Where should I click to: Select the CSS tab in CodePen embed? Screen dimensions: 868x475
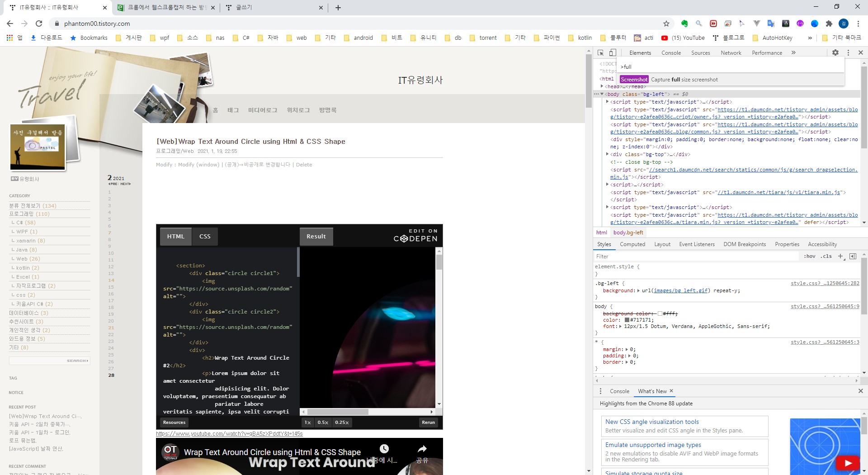coord(205,236)
